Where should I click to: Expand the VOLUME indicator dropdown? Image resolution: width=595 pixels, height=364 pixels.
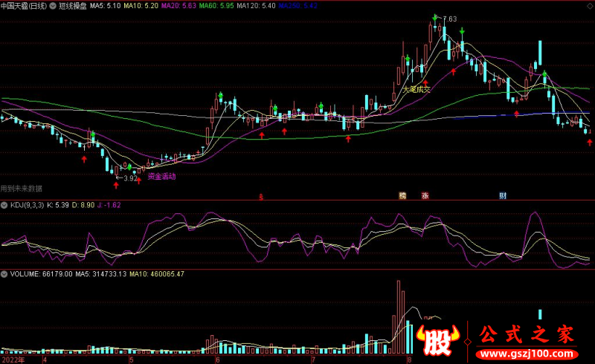4,273
